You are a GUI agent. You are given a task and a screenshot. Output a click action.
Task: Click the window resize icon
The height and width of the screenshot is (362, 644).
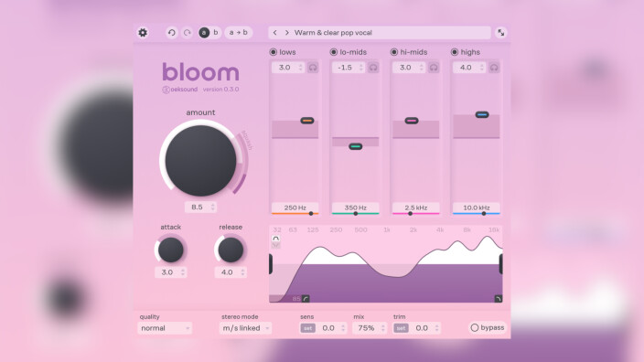tap(501, 32)
